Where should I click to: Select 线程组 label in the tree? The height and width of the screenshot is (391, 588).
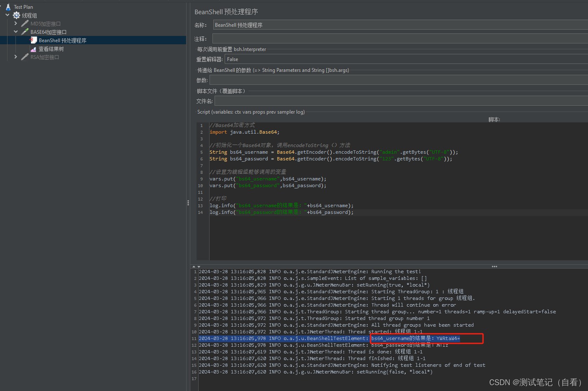[x=29, y=15]
